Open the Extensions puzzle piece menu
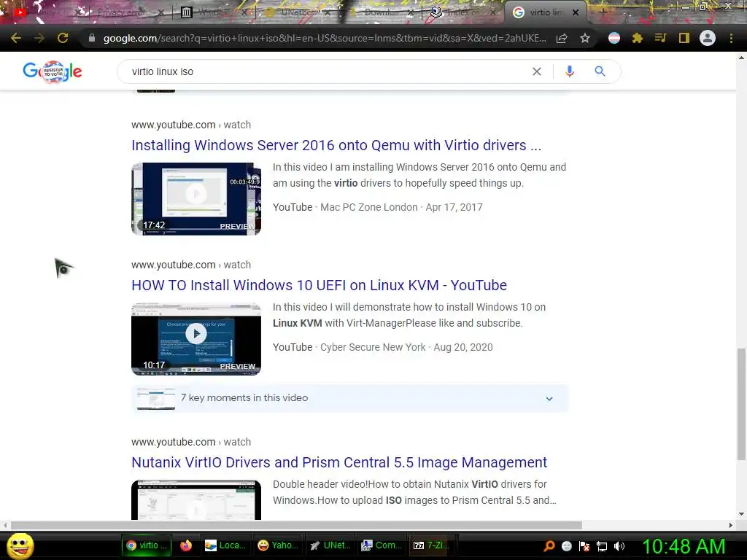This screenshot has height=560, width=747. (638, 38)
